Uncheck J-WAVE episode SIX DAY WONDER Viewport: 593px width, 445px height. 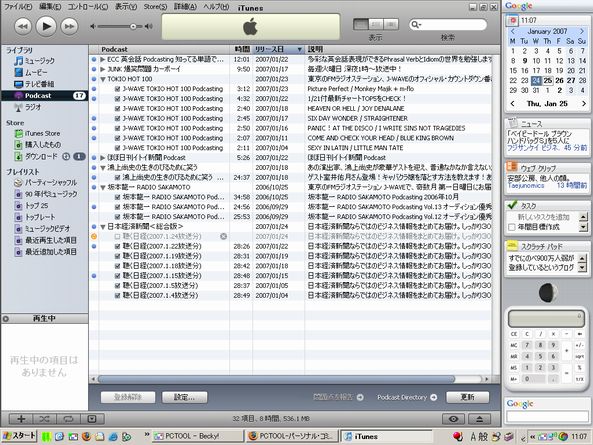pyautogui.click(x=118, y=118)
